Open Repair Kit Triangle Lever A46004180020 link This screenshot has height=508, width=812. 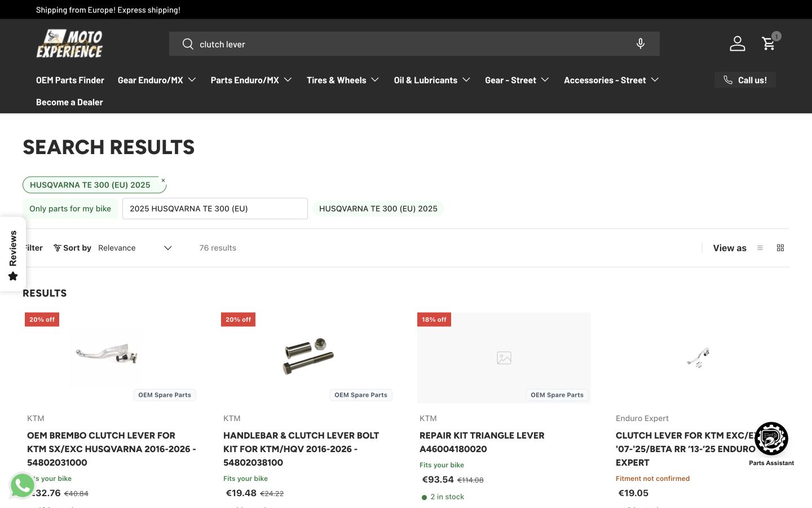point(482,442)
